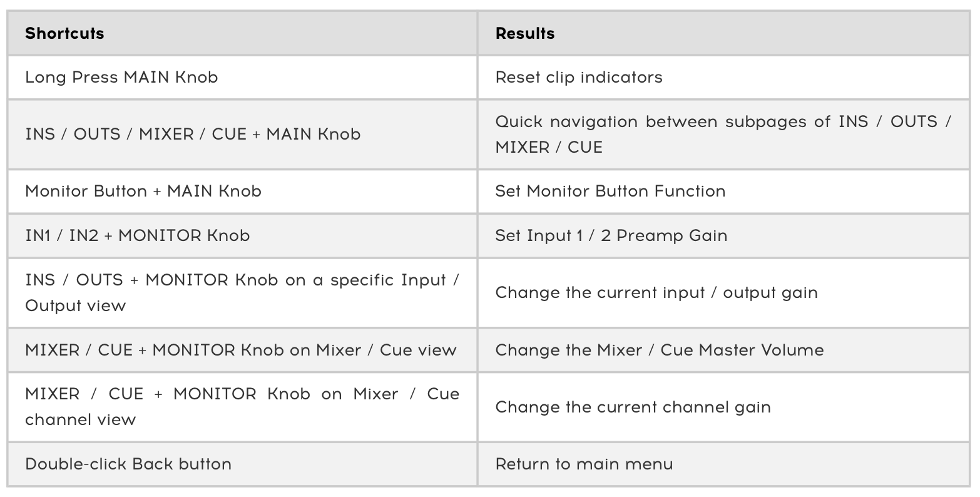Viewport: 980px width, 497px height.
Task: Click the Mixer / Cue channel view shortcut cell
Action: (x=242, y=407)
